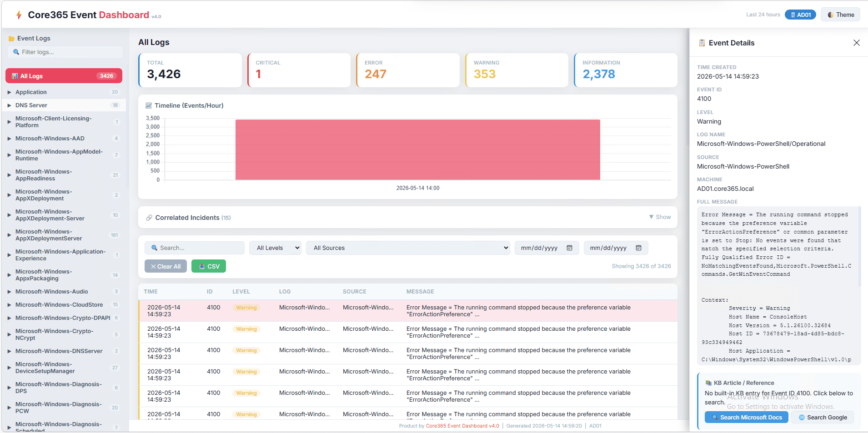Click the second mm/dd/yyyy date field
868x433 pixels.
tap(616, 248)
